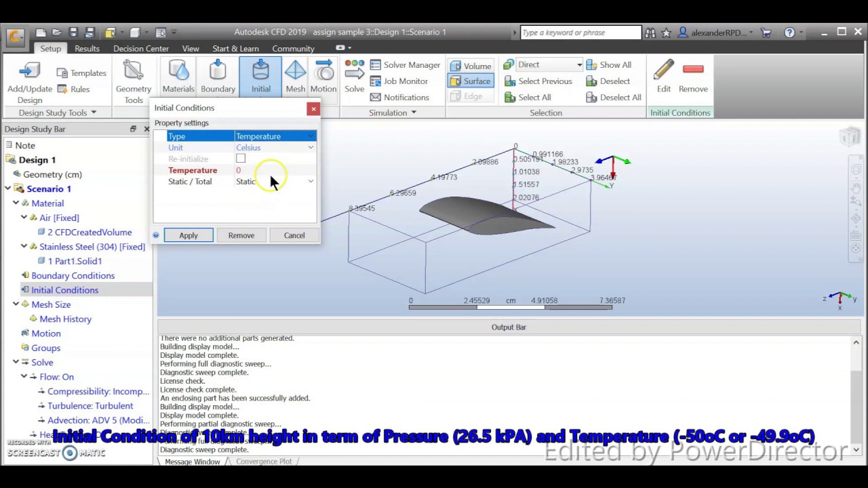
Task: Open Geometry Tools
Action: pos(134,81)
